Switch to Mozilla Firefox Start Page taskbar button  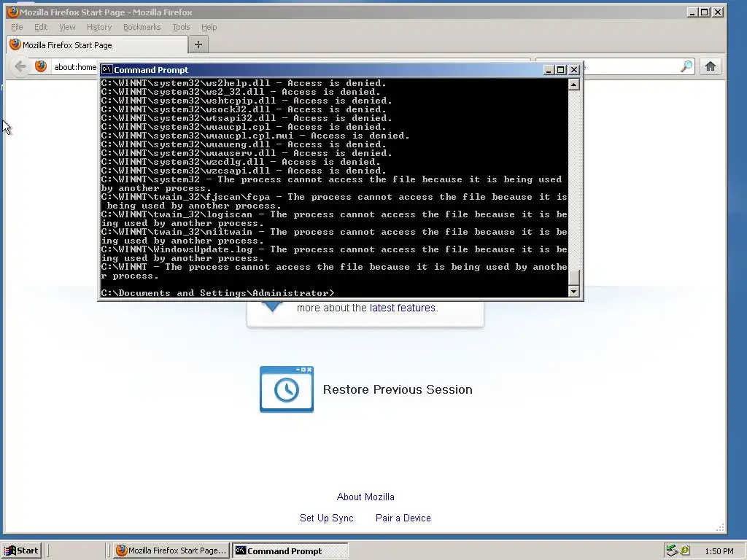coord(171,551)
